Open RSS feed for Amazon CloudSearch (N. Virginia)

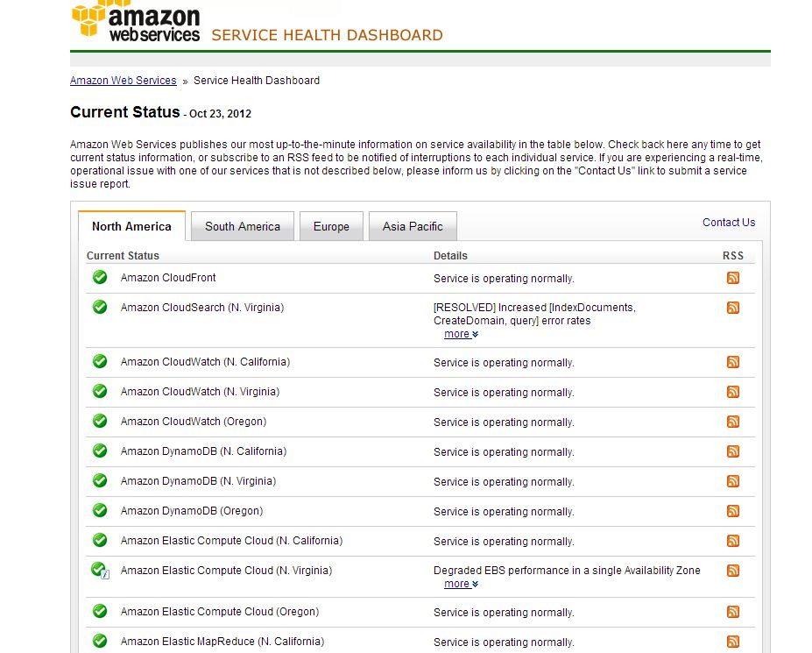click(733, 308)
